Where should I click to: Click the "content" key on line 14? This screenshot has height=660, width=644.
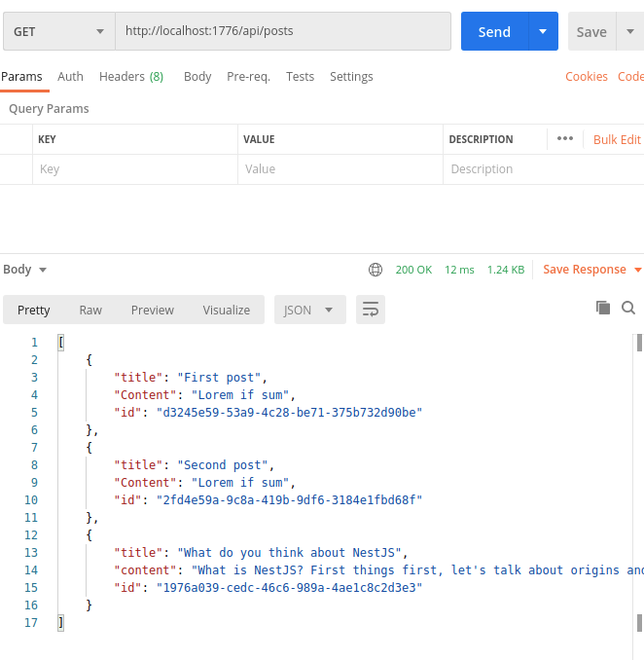pos(145,569)
